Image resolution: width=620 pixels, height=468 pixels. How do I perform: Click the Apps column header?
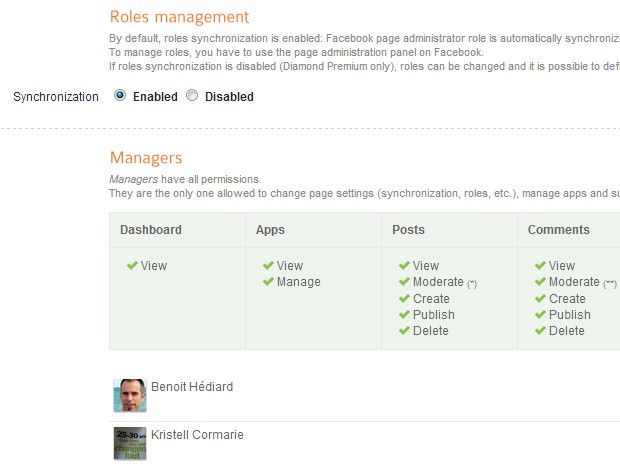tap(270, 230)
